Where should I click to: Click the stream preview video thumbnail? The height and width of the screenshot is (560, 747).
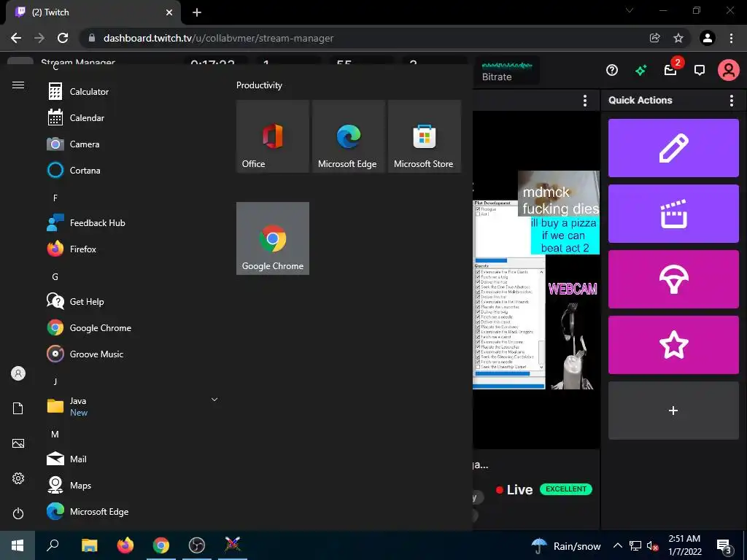tap(536, 279)
